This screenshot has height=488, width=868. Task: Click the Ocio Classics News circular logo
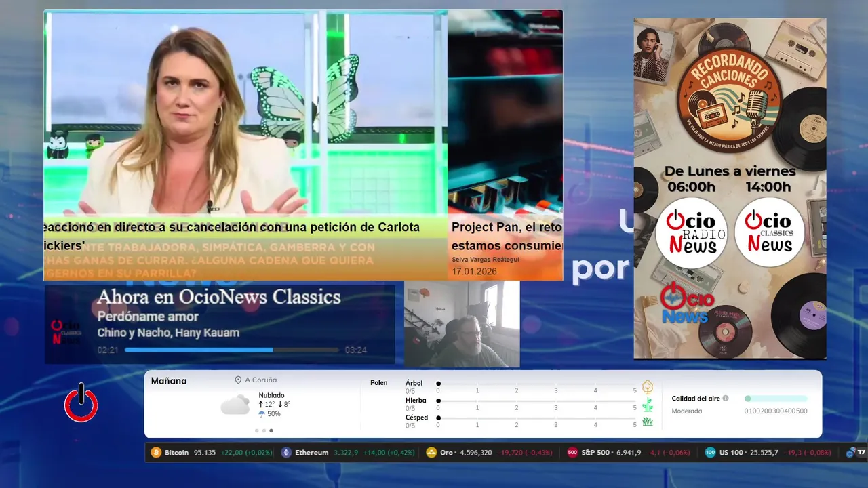pyautogui.click(x=769, y=232)
